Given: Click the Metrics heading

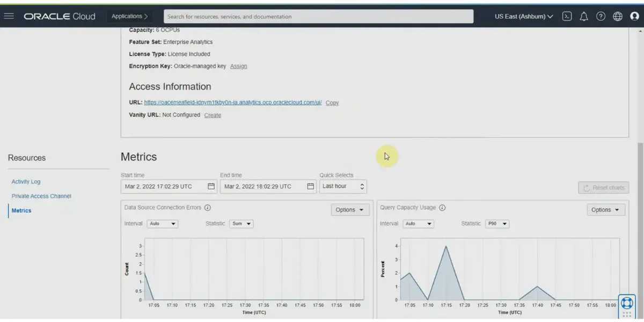Looking at the screenshot, I should [139, 157].
